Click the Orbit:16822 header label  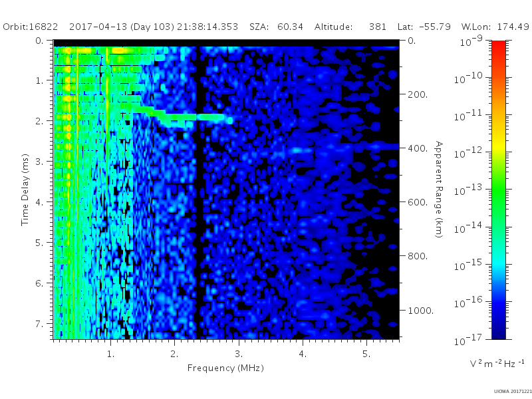[30, 27]
